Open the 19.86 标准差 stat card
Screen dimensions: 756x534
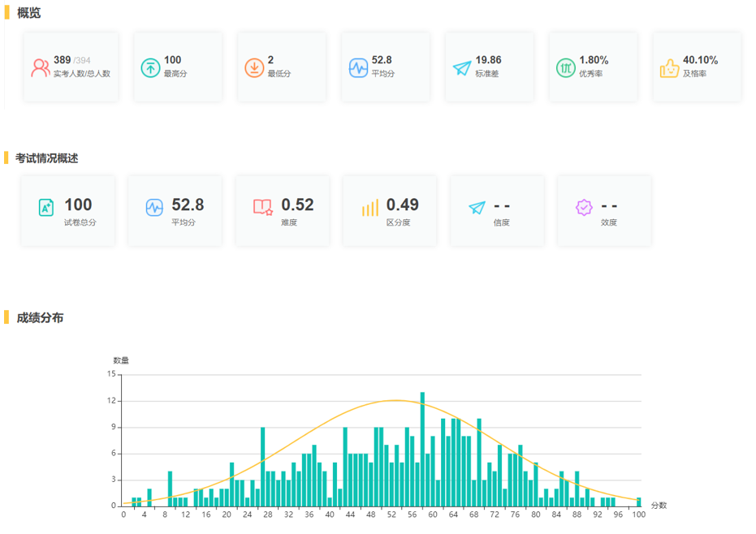490,67
